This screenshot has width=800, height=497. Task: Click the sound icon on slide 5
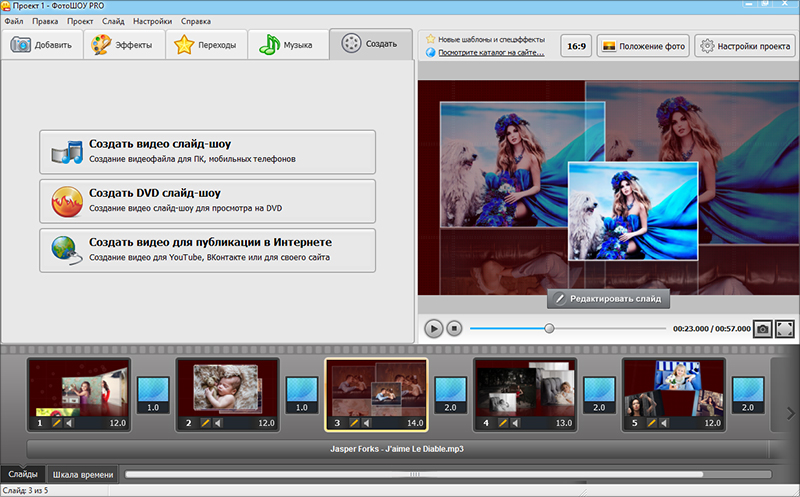click(x=664, y=423)
